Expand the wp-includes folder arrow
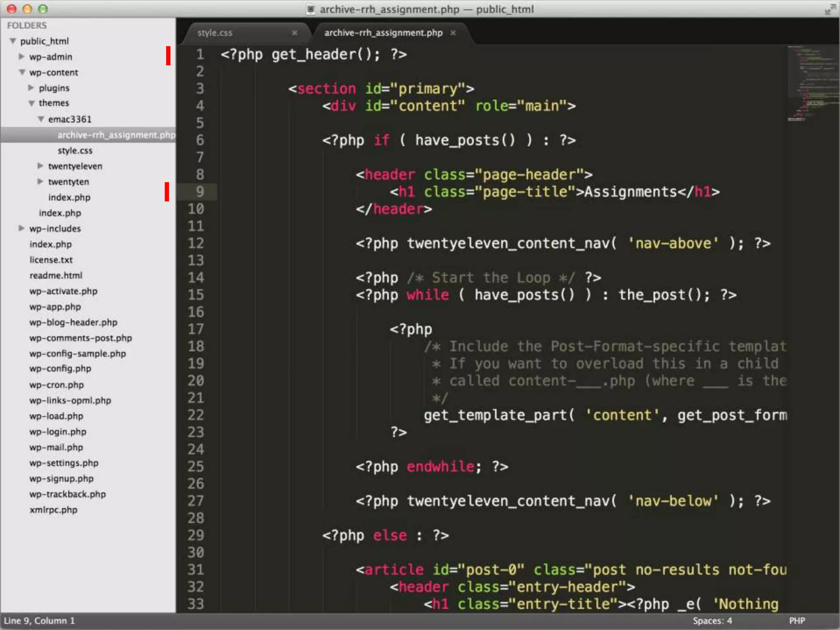 [22, 228]
